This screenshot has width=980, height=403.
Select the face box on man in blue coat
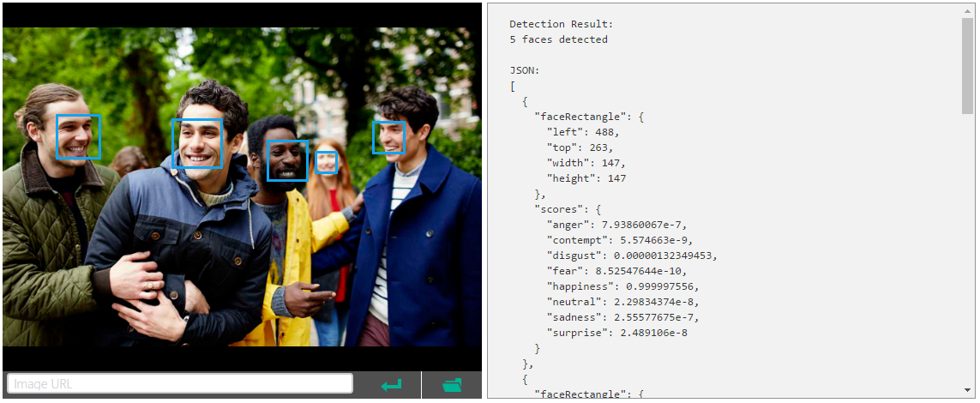388,137
